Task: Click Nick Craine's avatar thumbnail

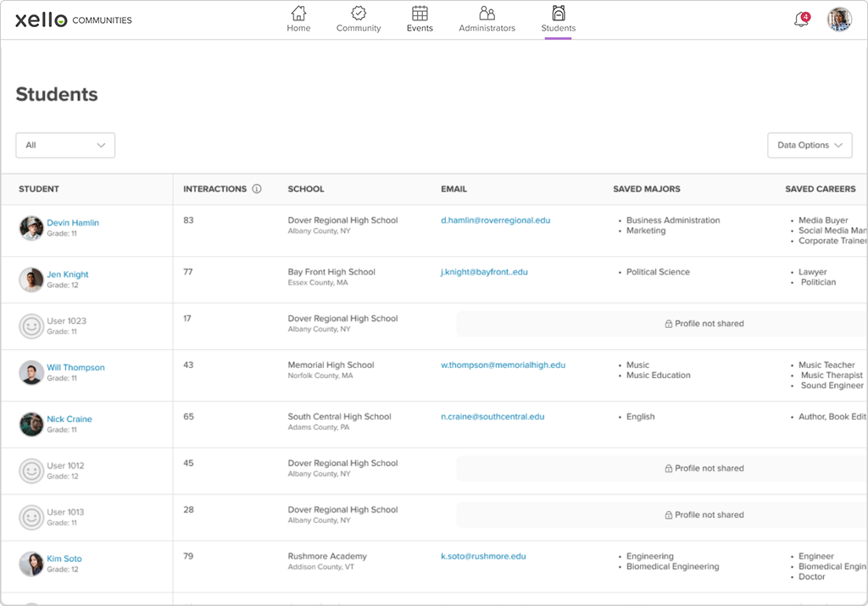Action: click(x=31, y=425)
